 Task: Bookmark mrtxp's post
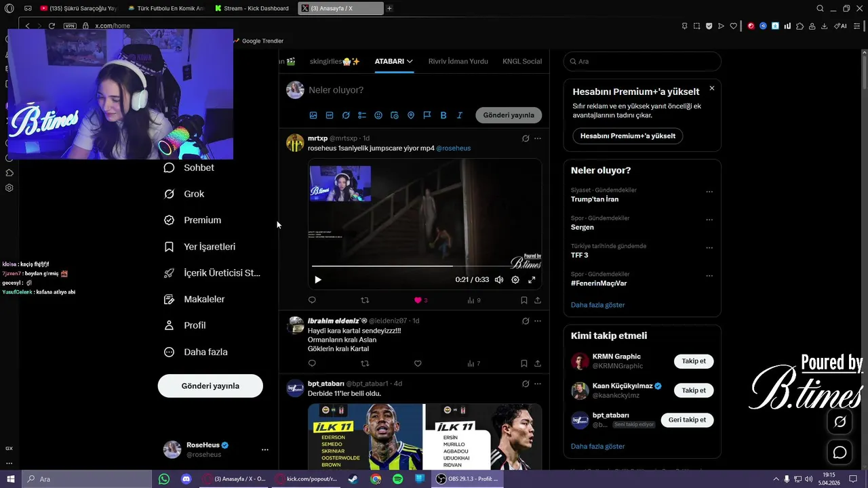[x=524, y=300]
